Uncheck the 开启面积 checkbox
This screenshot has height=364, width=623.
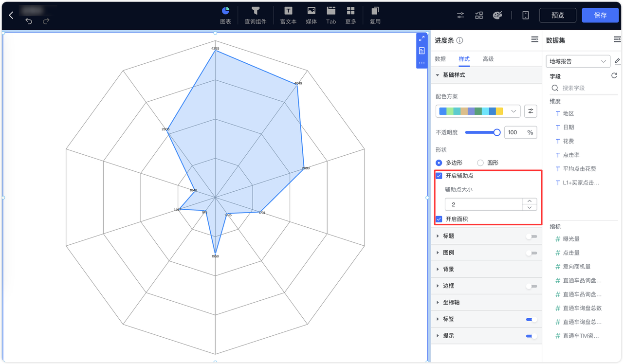pyautogui.click(x=439, y=219)
